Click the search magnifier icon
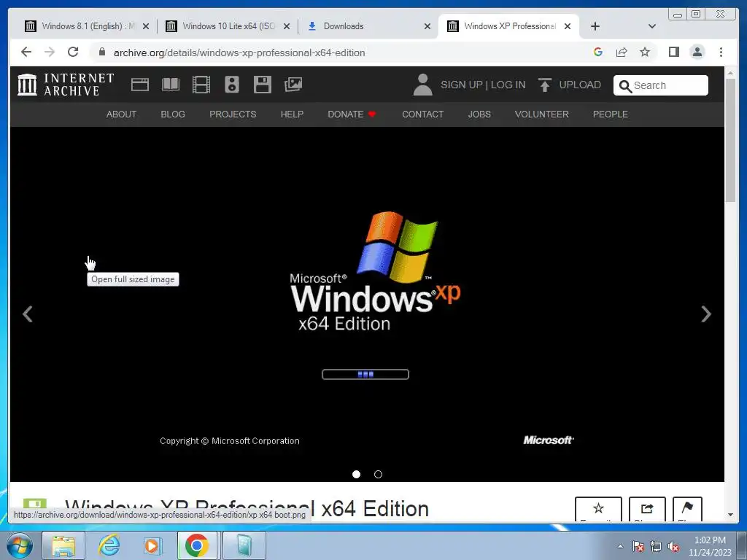The image size is (747, 560). (x=625, y=86)
